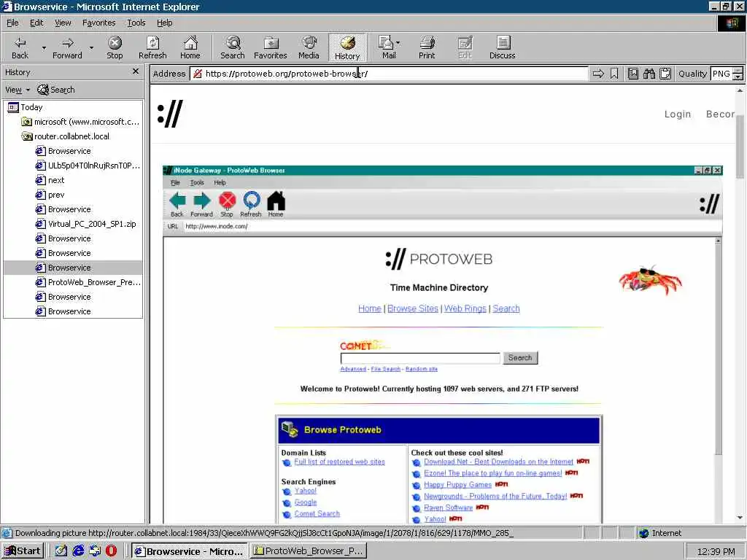Click the Comet search text box
This screenshot has width=747, height=560.
coord(420,358)
